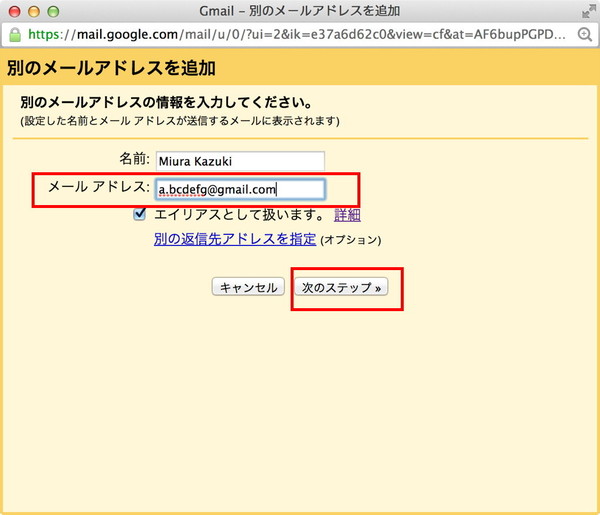
Task: Click the メール アドレス input field
Action: pyautogui.click(x=239, y=189)
